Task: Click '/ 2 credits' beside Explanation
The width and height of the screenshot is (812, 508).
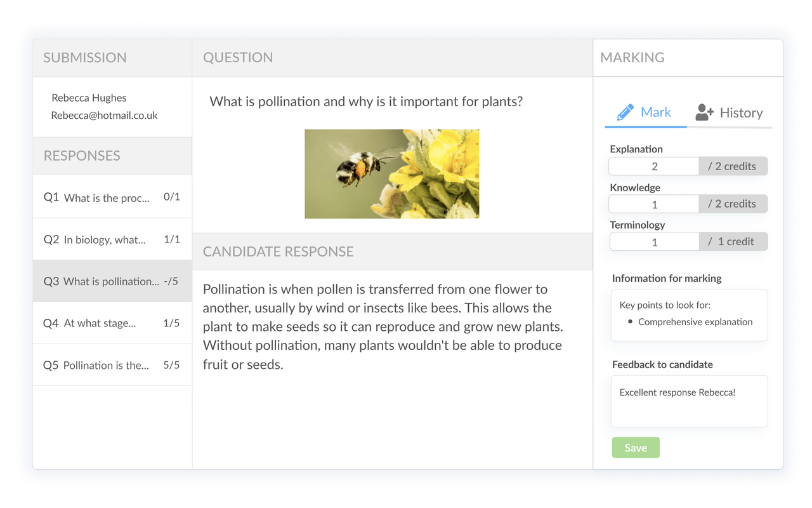Action: pyautogui.click(x=733, y=166)
